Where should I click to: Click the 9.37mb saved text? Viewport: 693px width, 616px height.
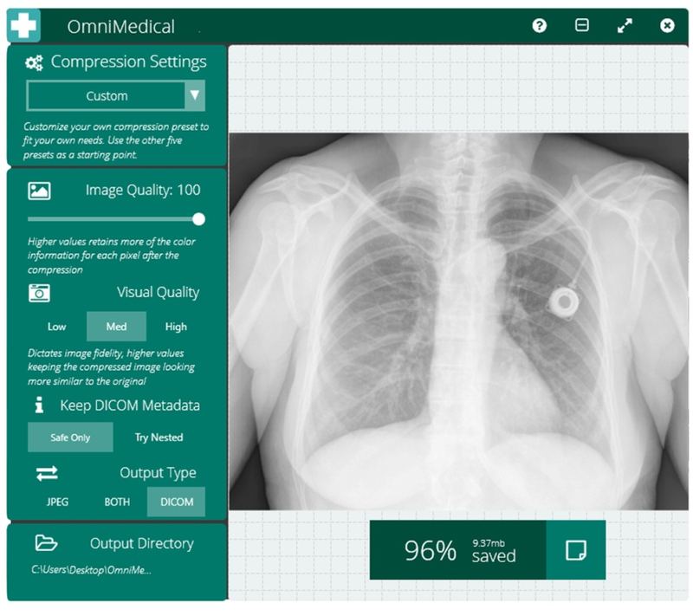494,551
